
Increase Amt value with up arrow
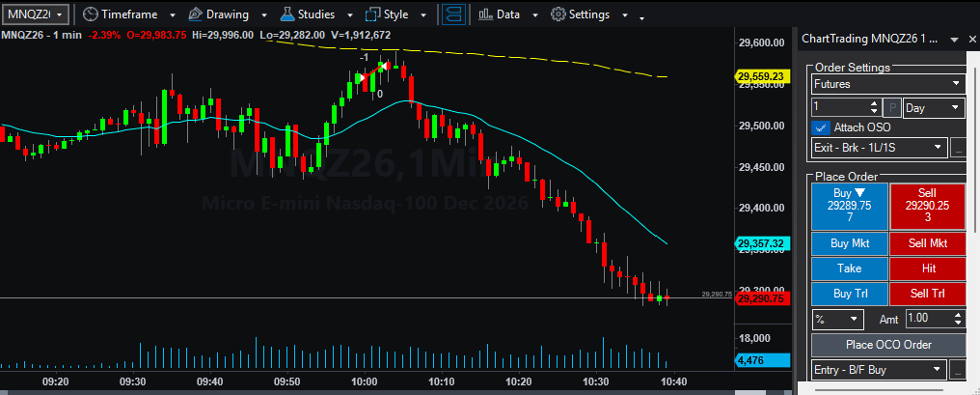pyautogui.click(x=960, y=314)
